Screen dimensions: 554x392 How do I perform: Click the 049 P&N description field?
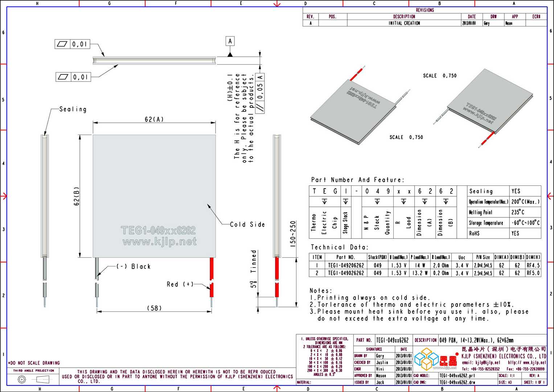pyautogui.click(x=476, y=340)
